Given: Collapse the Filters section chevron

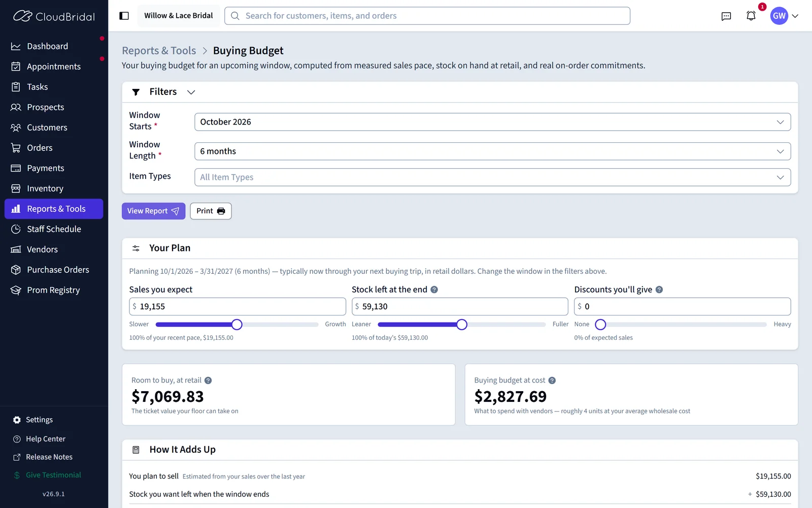Looking at the screenshot, I should pos(191,92).
